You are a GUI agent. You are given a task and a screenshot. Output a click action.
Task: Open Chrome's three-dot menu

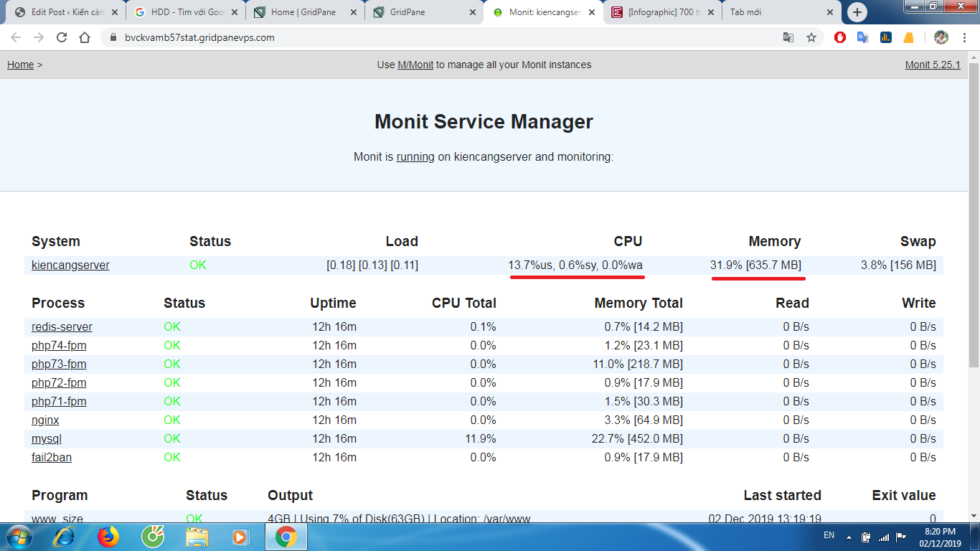[964, 36]
